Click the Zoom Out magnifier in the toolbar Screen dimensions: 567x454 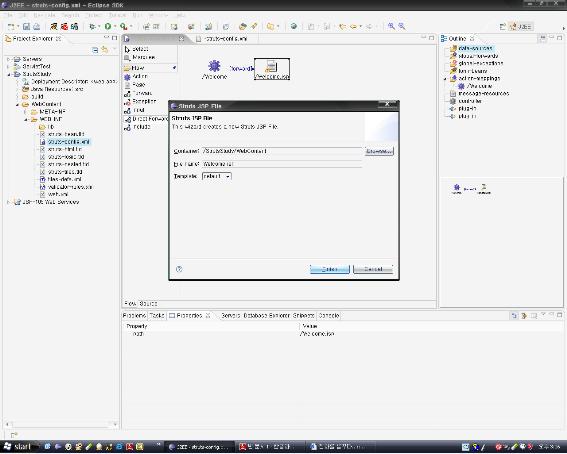pyautogui.click(x=402, y=26)
